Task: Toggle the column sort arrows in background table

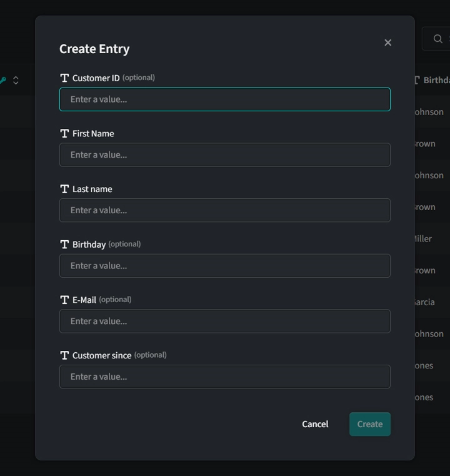Action: (x=16, y=80)
